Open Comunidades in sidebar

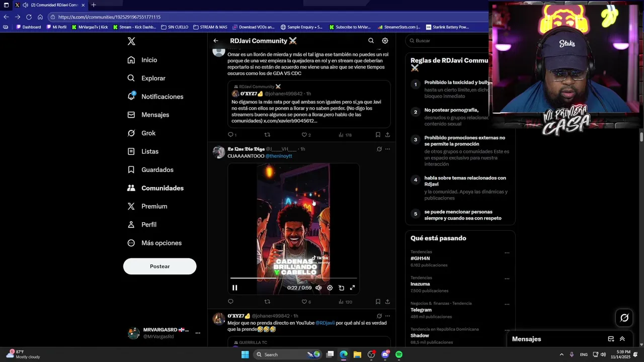coord(155,188)
